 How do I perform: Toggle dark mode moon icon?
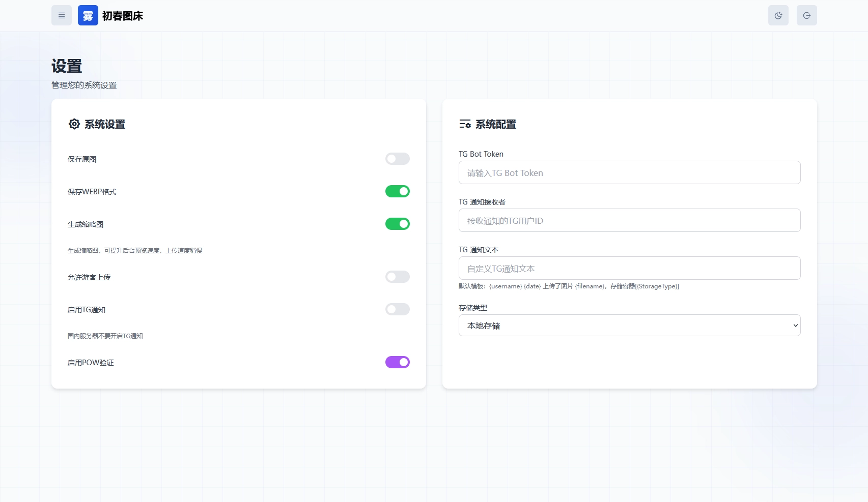tap(778, 16)
